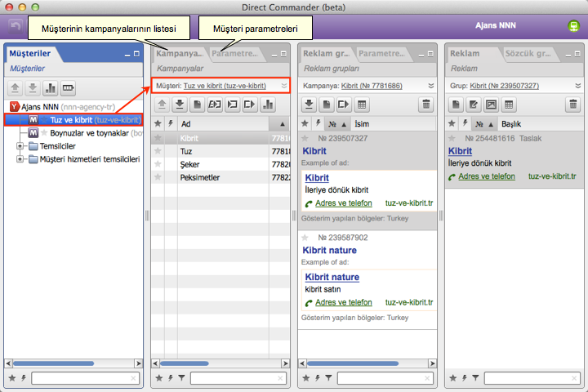
Task: Toggle the star for ad № 254481616
Action: coord(452,138)
